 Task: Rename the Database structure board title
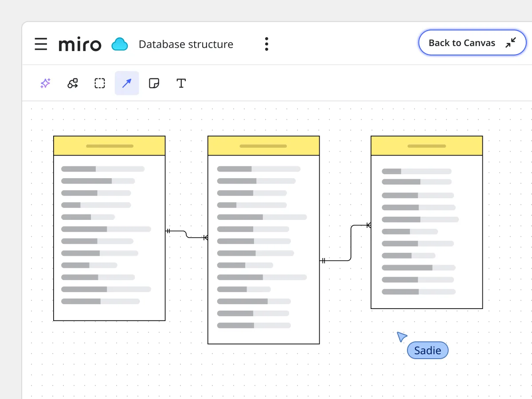pyautogui.click(x=186, y=44)
